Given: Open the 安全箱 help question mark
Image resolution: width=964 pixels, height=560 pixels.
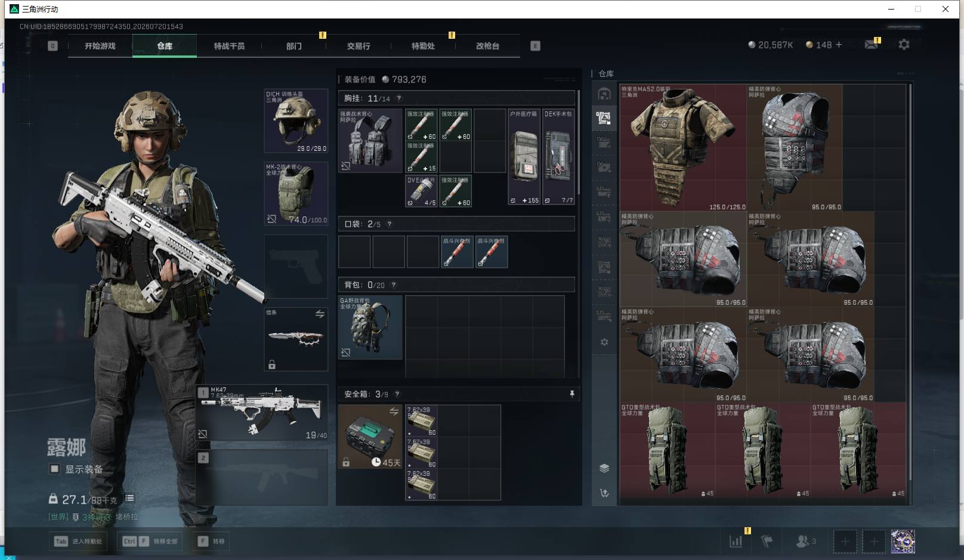Looking at the screenshot, I should pos(397,394).
